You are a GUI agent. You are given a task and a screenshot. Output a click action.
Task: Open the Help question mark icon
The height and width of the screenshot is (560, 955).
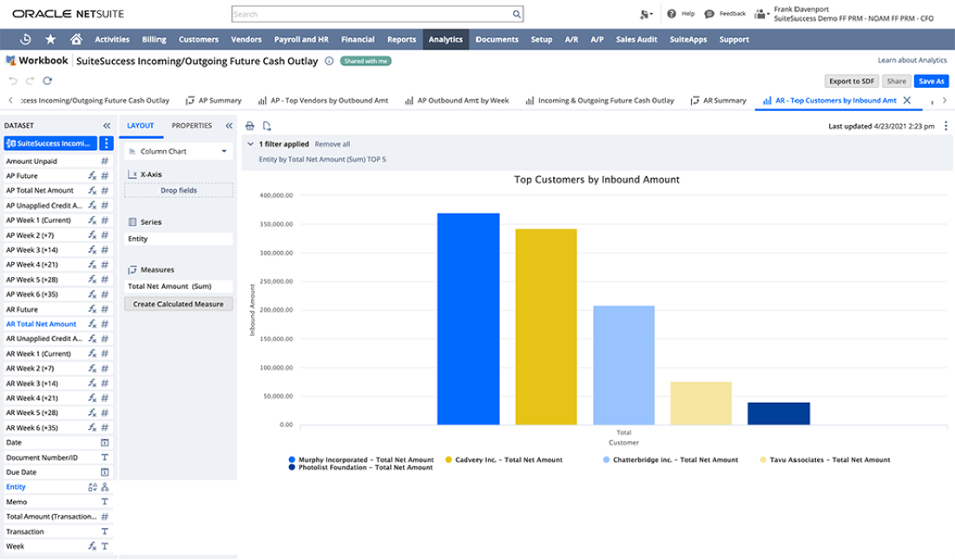click(x=671, y=14)
